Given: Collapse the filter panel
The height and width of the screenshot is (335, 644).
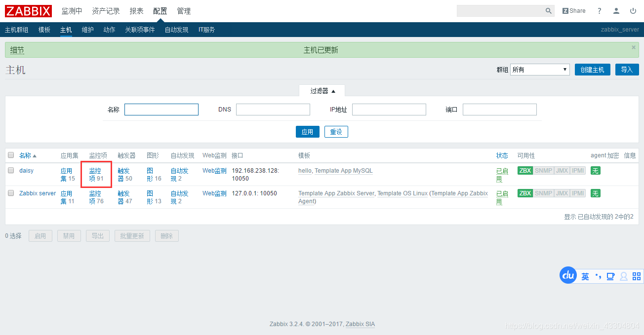Looking at the screenshot, I should click(x=322, y=91).
